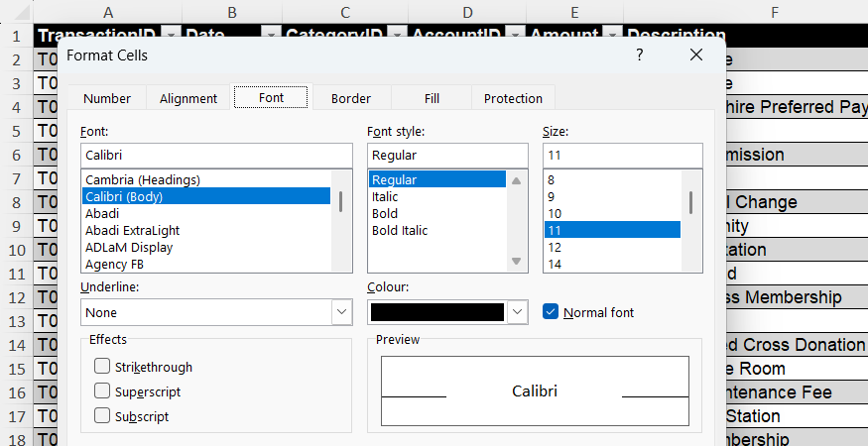868x446 pixels.
Task: Choose the ADLaM Display font
Action: pos(206,248)
